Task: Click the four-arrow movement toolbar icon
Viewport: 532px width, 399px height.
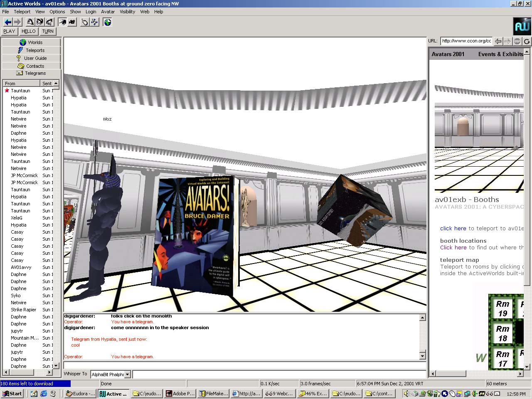Action: 95,22
